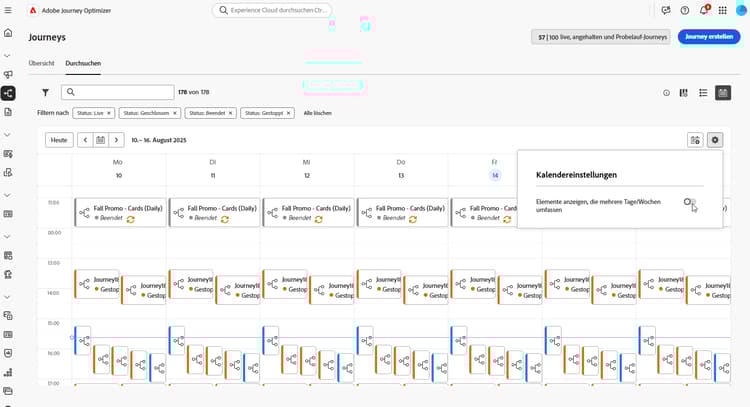This screenshot has width=750, height=407.
Task: Click the date range 10.–16. August 2025
Action: tap(159, 140)
